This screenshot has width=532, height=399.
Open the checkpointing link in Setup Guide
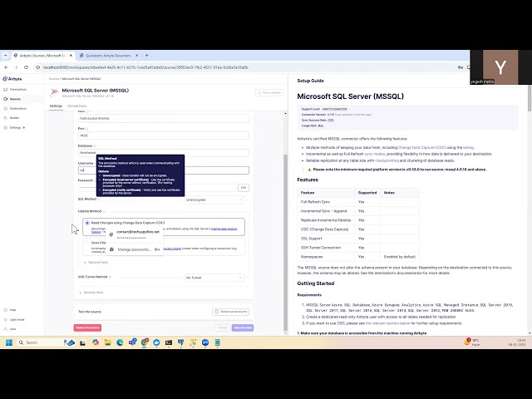coord(387,160)
